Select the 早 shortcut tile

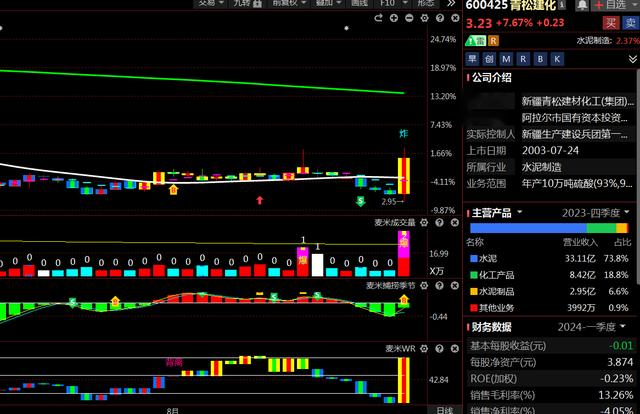click(472, 59)
